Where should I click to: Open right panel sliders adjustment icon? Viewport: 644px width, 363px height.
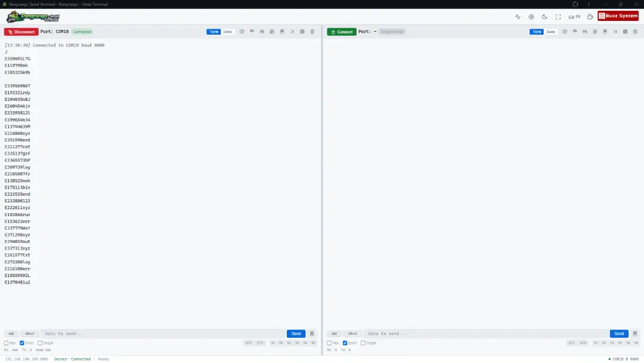tap(585, 32)
